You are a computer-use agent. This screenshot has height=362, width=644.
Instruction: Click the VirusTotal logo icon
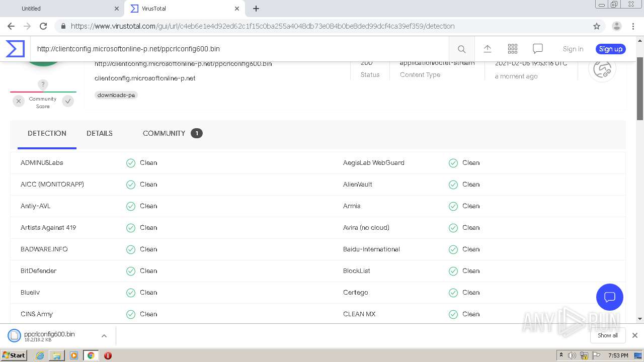(15, 49)
